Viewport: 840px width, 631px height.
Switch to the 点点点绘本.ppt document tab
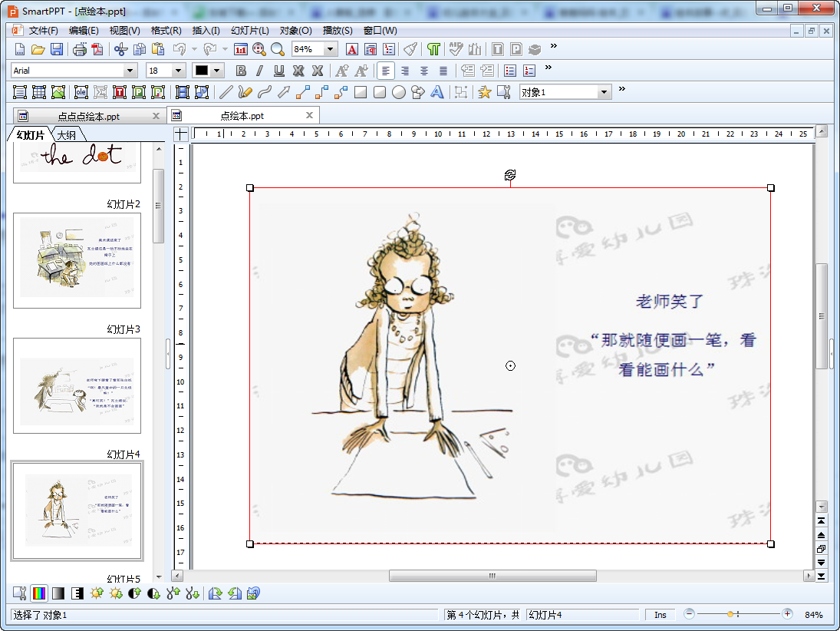click(88, 117)
